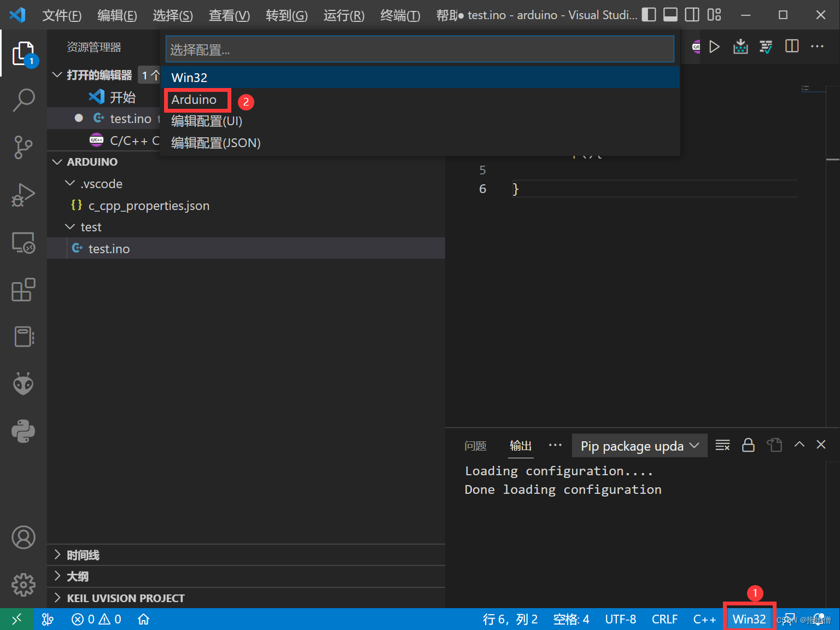The width and height of the screenshot is (840, 630).
Task: Open the Customize Layout icon
Action: [x=714, y=15]
